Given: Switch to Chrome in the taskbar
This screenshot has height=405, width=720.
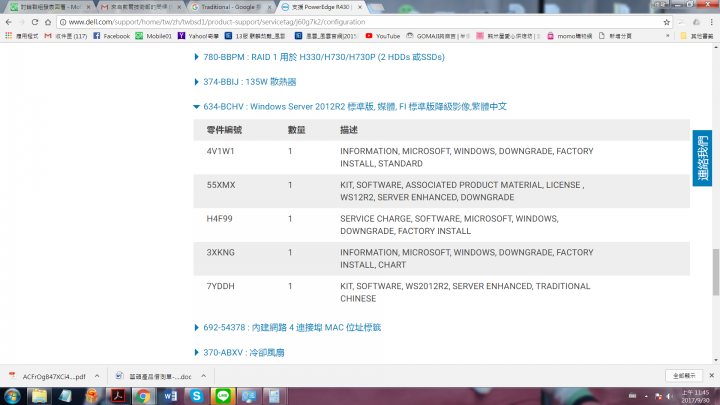Looking at the screenshot, I should click(x=143, y=396).
